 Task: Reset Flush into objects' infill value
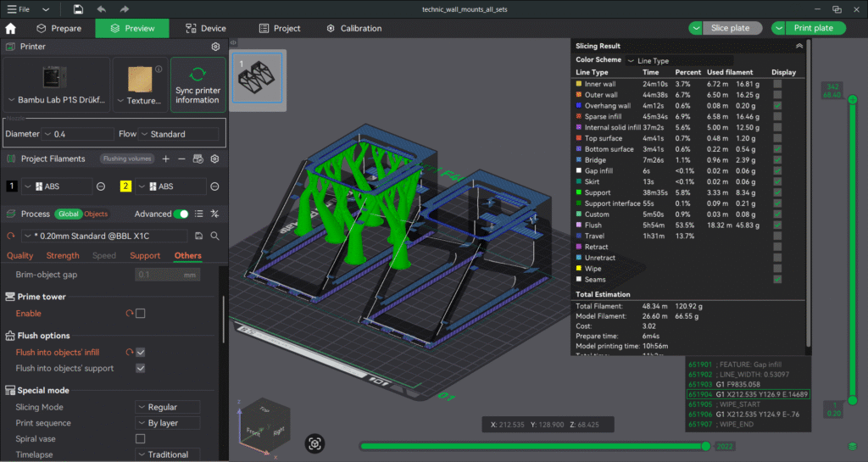tap(130, 352)
